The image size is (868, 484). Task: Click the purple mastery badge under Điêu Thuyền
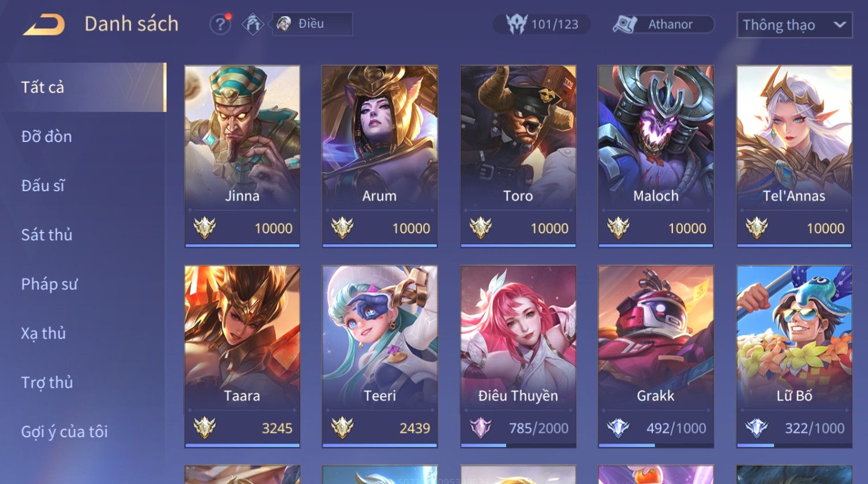click(480, 428)
